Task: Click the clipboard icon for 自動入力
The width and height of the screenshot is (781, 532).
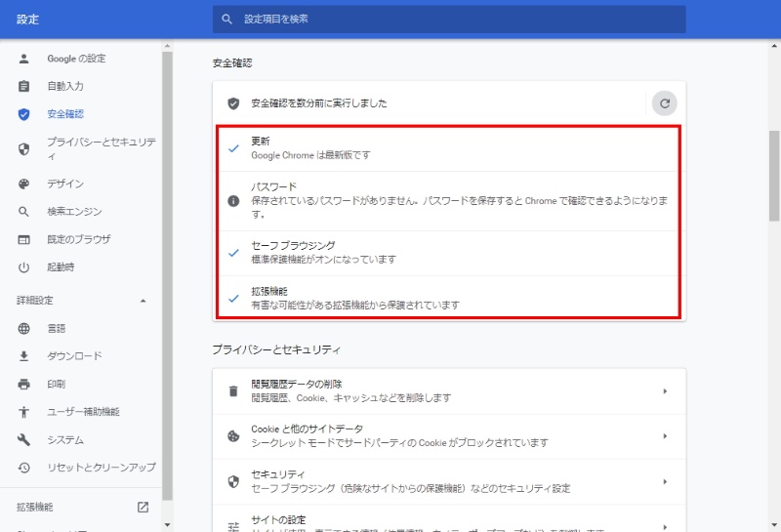Action: tap(24, 87)
